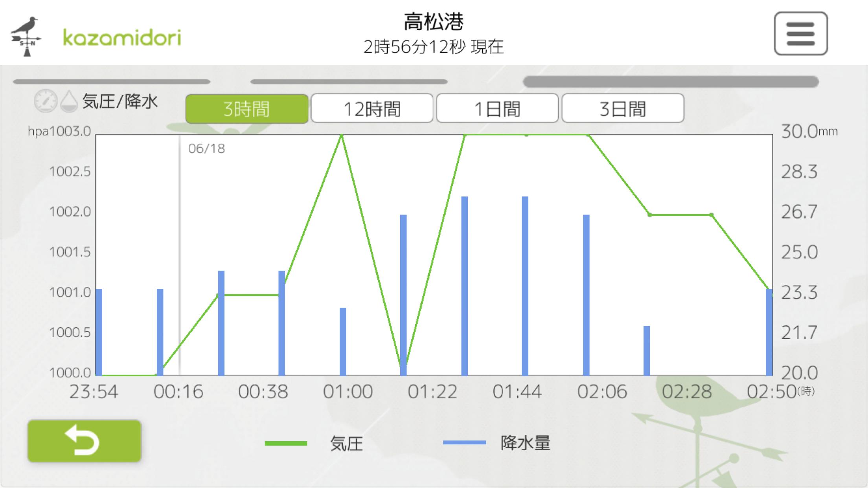Click the 気圧/降水 chart heading
The image size is (868, 488).
[x=120, y=101]
